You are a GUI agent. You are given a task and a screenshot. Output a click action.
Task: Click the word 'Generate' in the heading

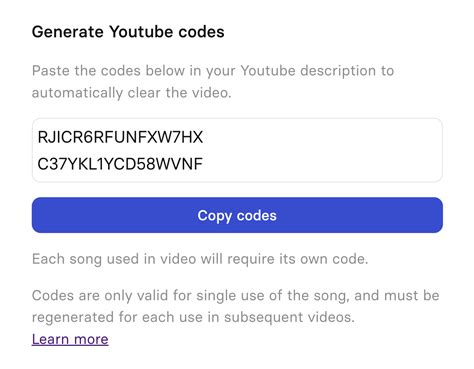coord(68,32)
